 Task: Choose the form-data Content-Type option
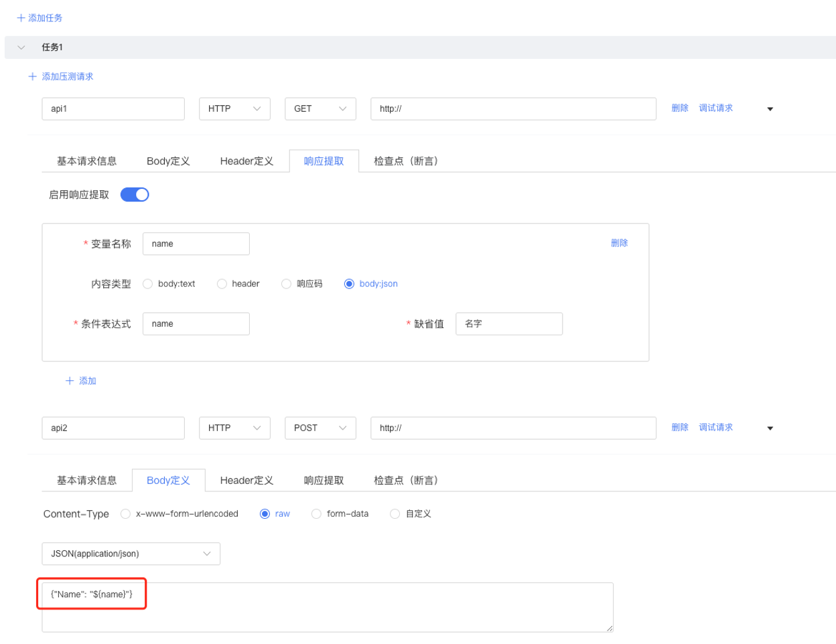[x=316, y=514]
